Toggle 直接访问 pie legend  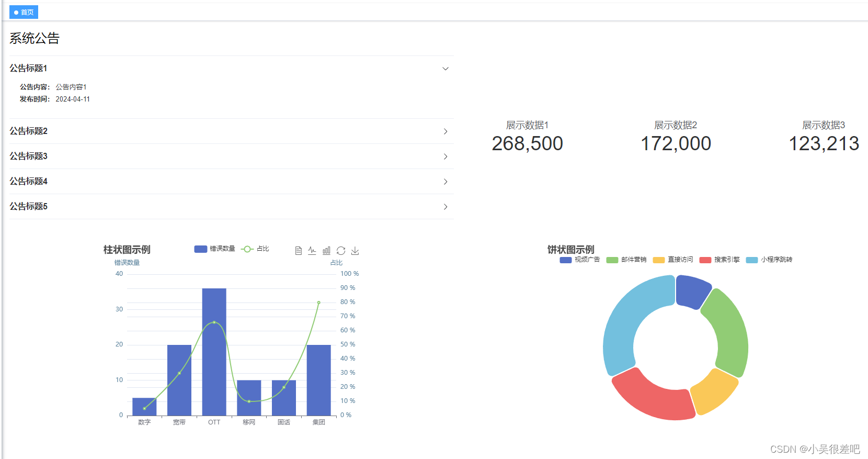tap(673, 260)
